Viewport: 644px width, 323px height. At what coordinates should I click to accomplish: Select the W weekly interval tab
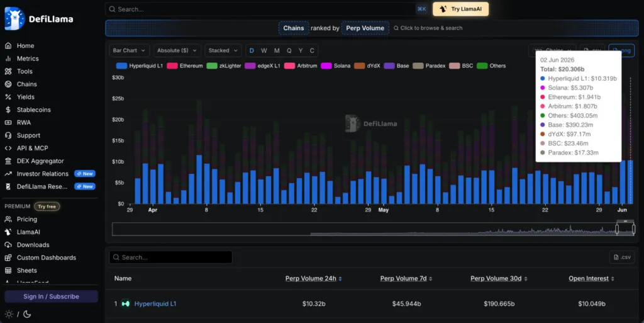[264, 50]
